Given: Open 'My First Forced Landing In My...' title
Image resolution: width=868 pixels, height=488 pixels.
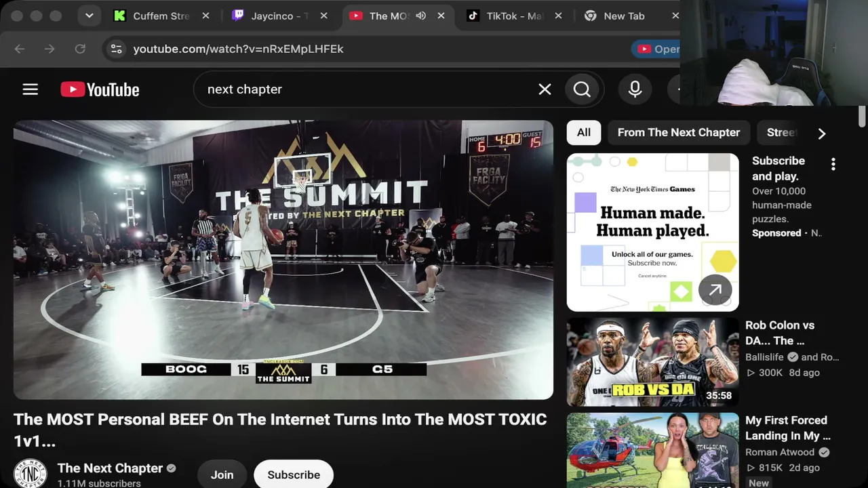Looking at the screenshot, I should [x=787, y=428].
